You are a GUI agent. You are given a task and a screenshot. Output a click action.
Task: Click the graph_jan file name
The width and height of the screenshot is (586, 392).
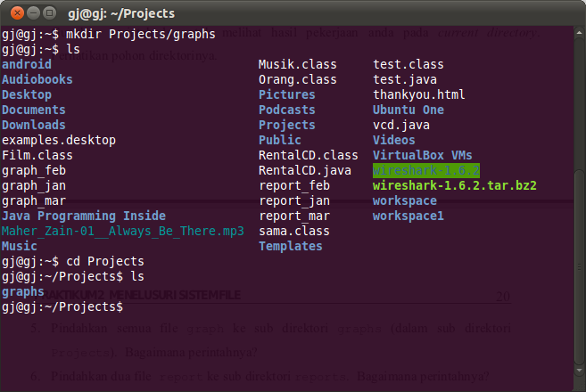[x=34, y=186]
